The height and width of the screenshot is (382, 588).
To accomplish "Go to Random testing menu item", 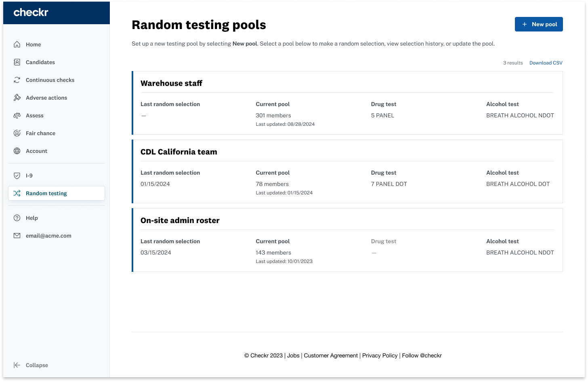I will tap(57, 193).
